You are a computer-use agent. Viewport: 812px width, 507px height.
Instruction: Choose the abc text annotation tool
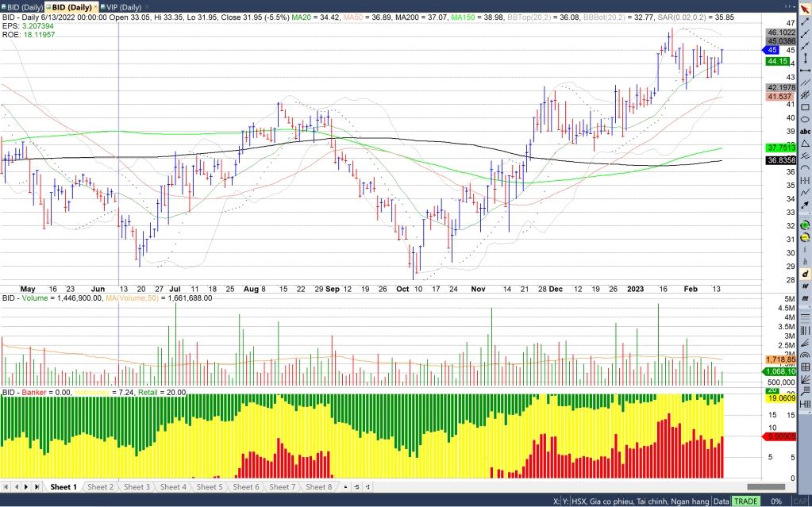[x=806, y=131]
